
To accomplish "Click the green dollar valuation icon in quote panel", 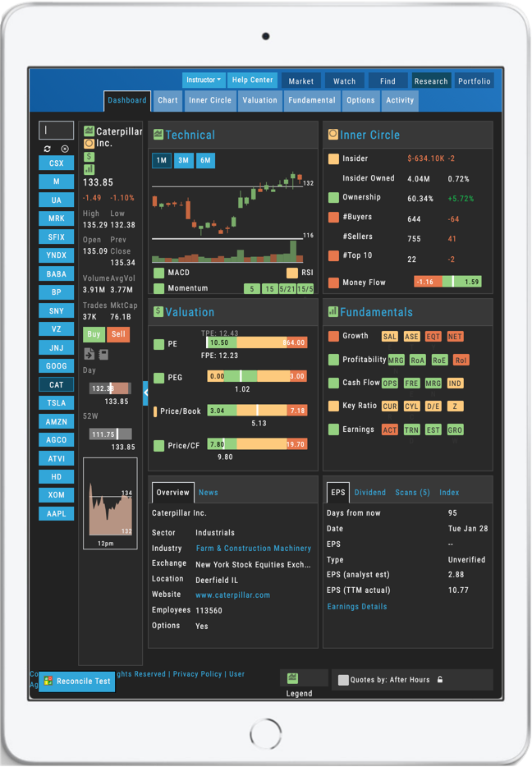I will (89, 157).
